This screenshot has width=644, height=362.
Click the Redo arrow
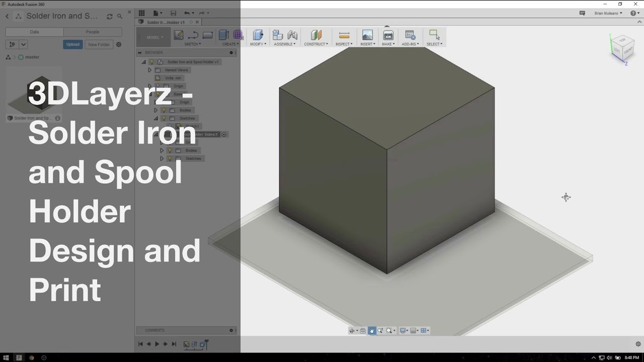pos(202,13)
